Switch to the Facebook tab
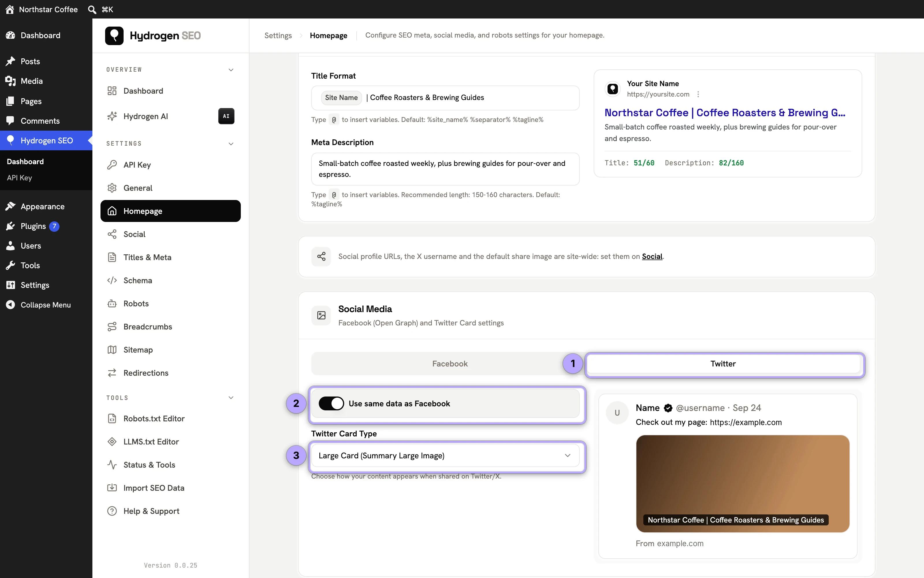The image size is (924, 578). [x=450, y=364]
